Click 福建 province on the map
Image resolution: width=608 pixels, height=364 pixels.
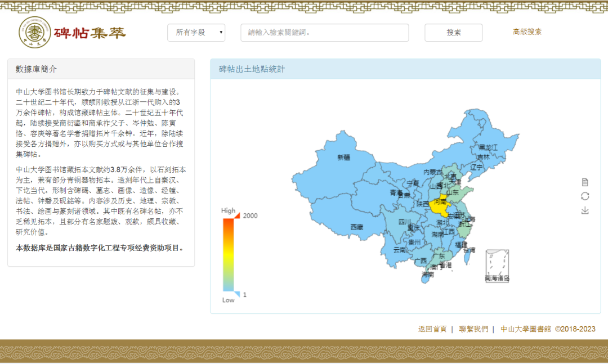461,245
